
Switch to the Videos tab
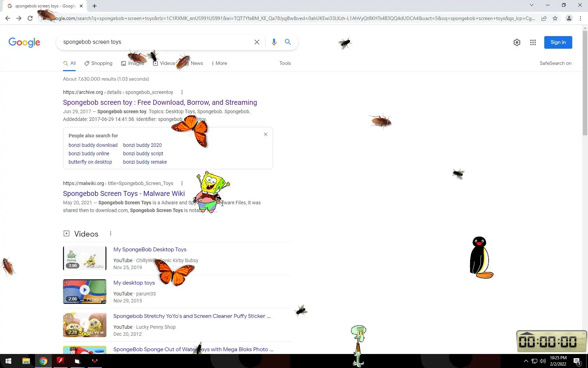pos(164,63)
